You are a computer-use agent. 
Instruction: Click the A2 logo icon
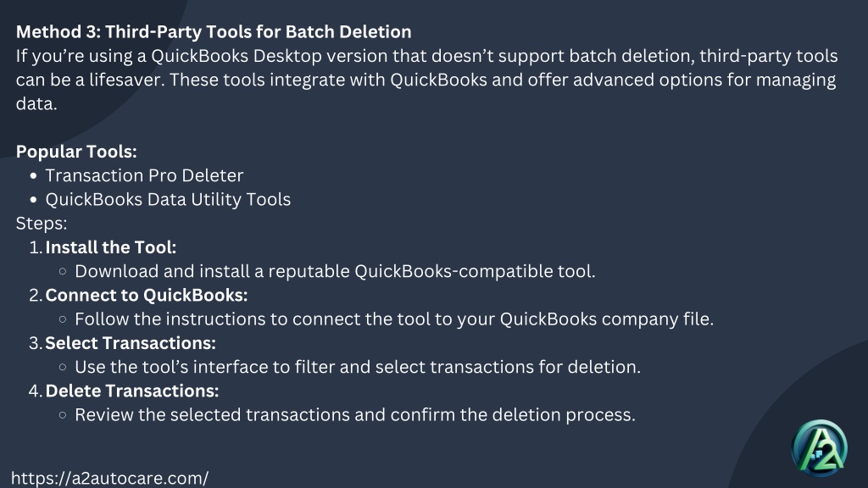click(820, 448)
